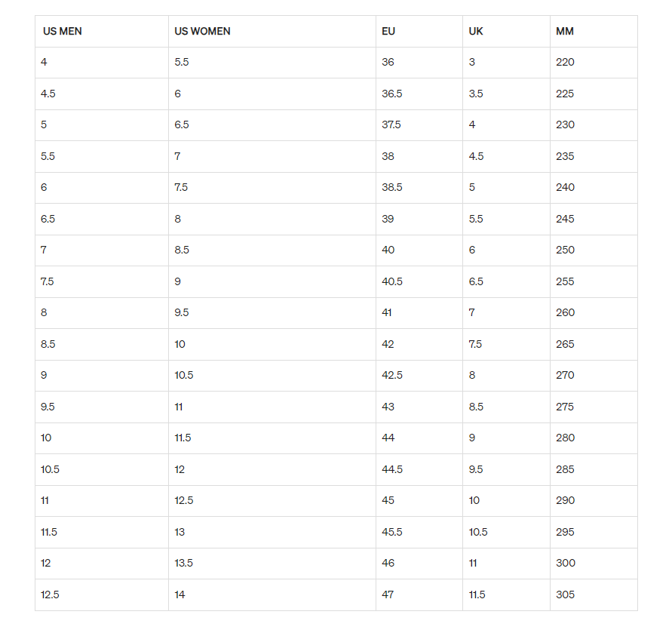Click the UK column header
This screenshot has width=672, height=636.
tap(475, 32)
